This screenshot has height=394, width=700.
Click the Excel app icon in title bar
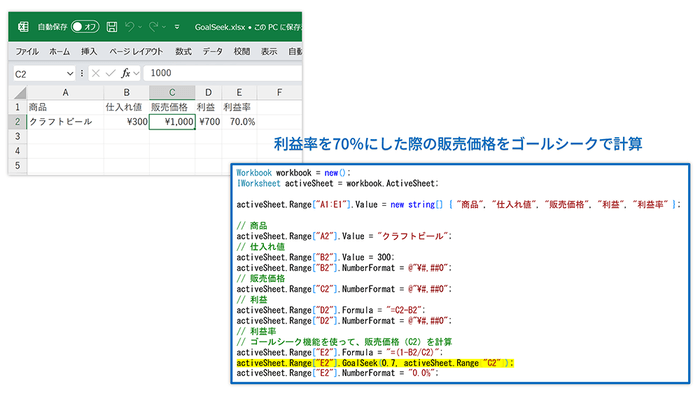[23, 27]
